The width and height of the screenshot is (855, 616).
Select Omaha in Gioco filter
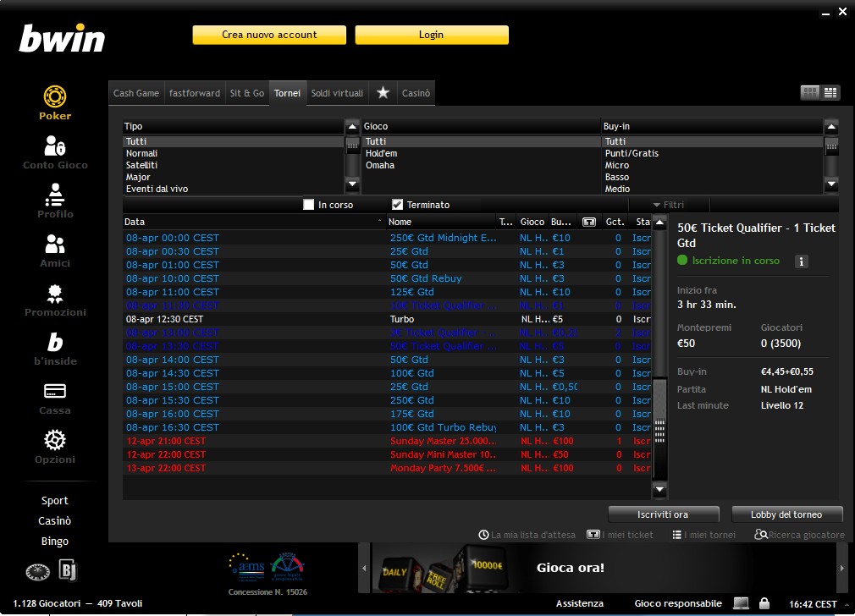coord(480,165)
